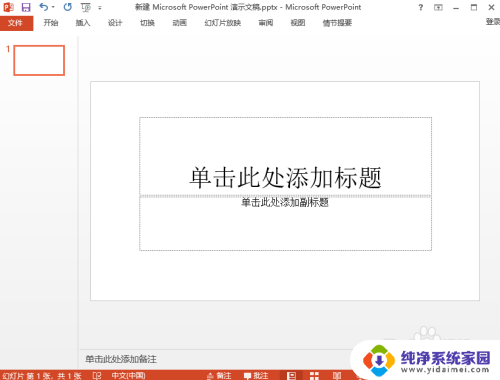Image resolution: width=500 pixels, height=380 pixels.
Task: Toggle the 批注 (Comments) pane button
Action: 256,376
